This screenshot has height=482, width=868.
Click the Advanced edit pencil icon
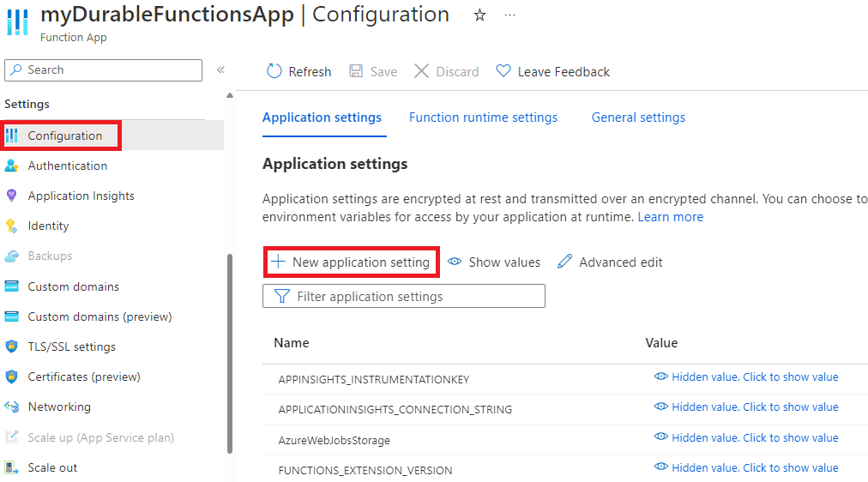564,262
